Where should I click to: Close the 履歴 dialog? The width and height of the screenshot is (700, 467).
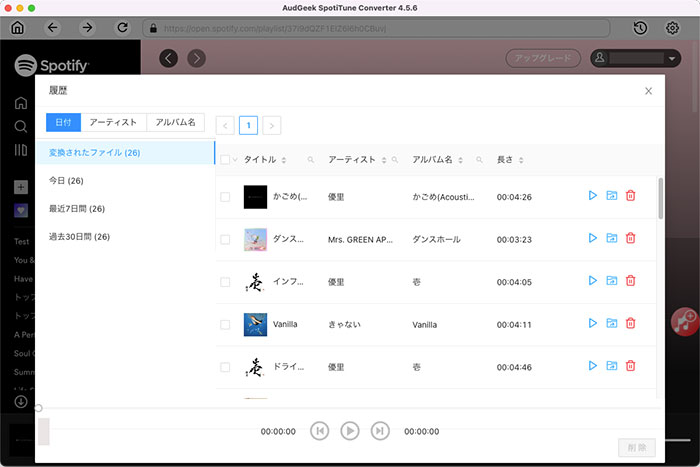pyautogui.click(x=648, y=91)
